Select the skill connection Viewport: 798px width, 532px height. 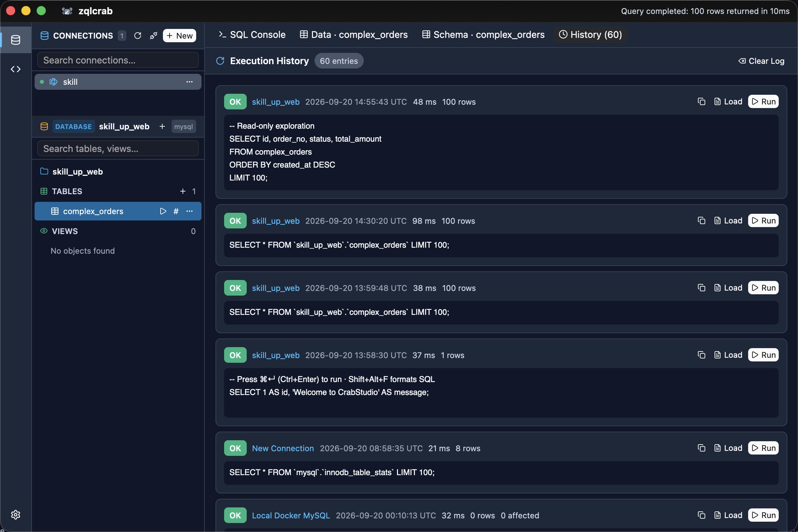[x=118, y=82]
